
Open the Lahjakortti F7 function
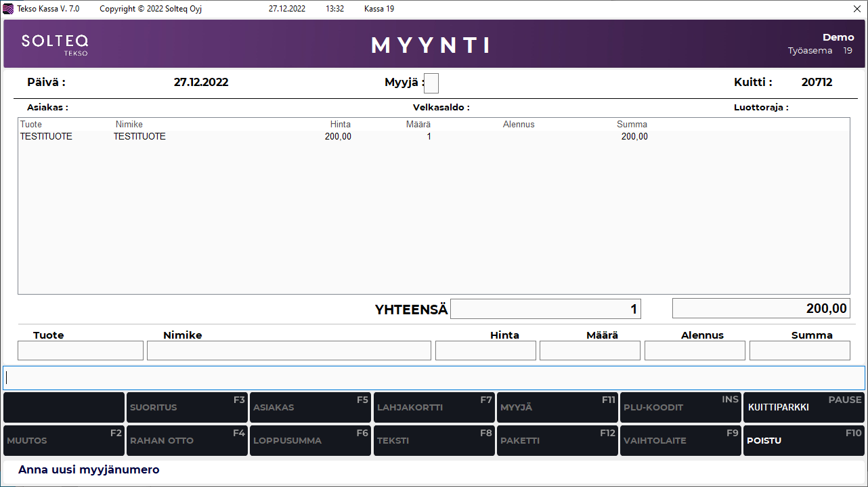pyautogui.click(x=434, y=408)
